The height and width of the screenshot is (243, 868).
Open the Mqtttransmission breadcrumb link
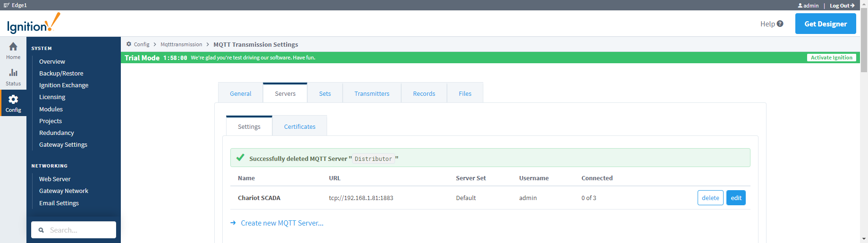click(181, 44)
